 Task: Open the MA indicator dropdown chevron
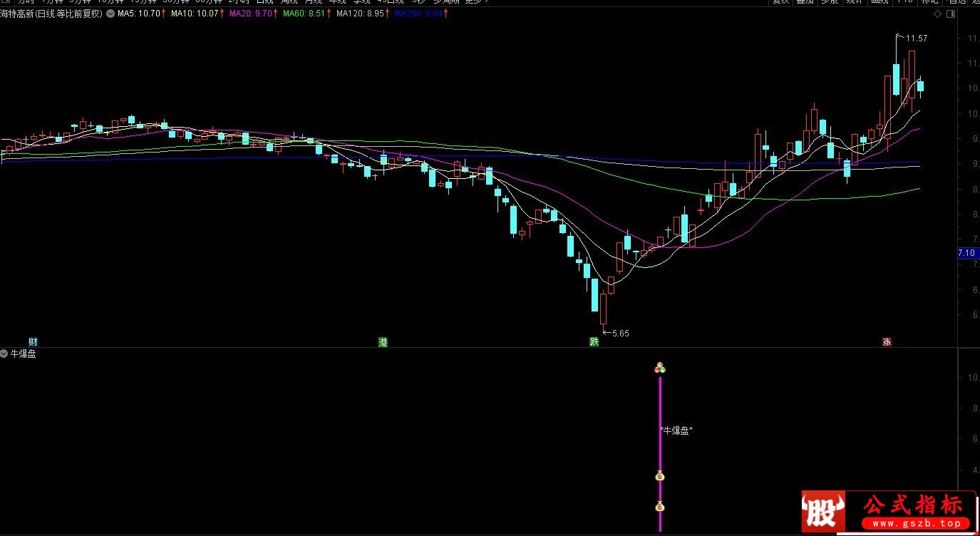click(x=110, y=14)
